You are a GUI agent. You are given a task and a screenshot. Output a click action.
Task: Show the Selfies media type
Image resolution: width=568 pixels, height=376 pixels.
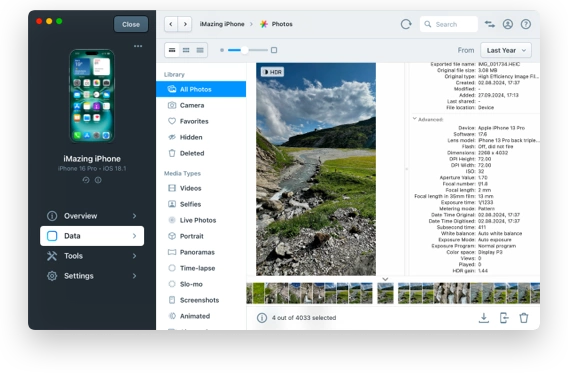coord(201,204)
